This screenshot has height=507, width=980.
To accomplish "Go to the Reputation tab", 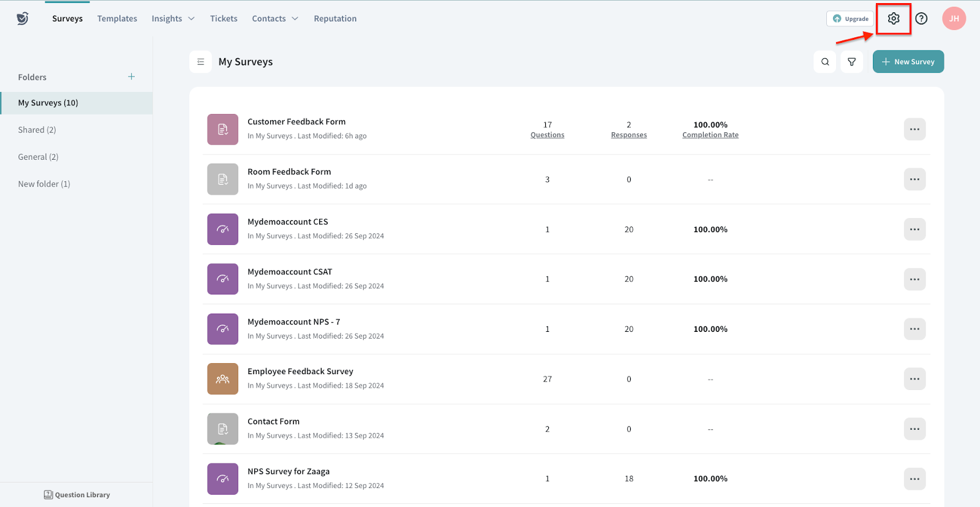I will [335, 18].
